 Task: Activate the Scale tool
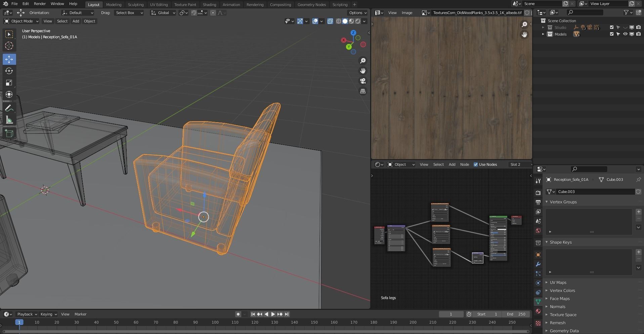click(x=9, y=83)
